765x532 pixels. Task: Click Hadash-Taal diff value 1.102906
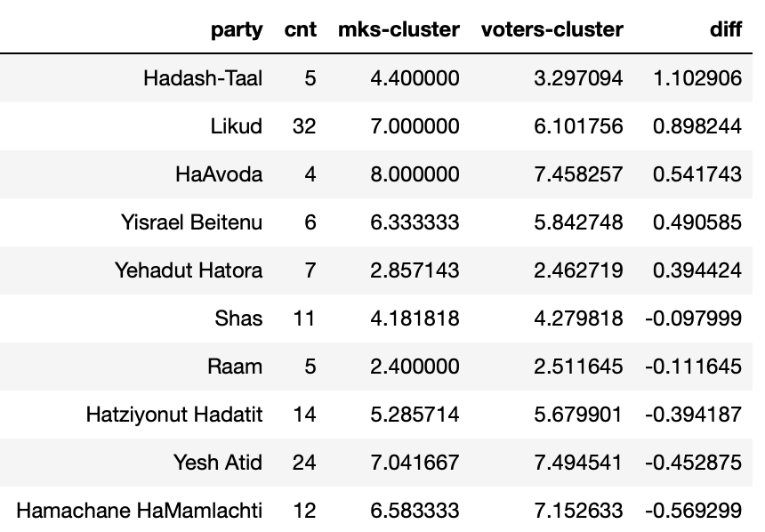(697, 78)
